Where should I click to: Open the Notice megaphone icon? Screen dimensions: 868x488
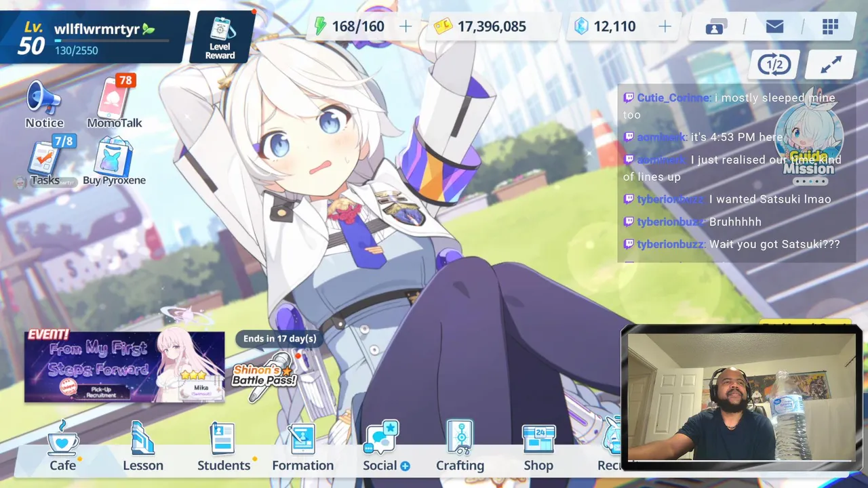pos(44,104)
